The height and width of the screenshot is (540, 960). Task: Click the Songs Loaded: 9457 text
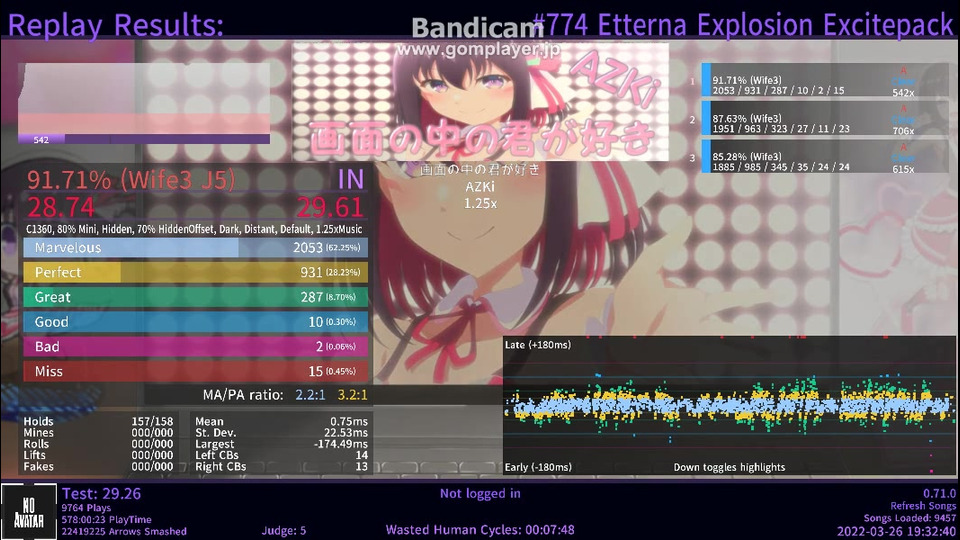(x=910, y=518)
